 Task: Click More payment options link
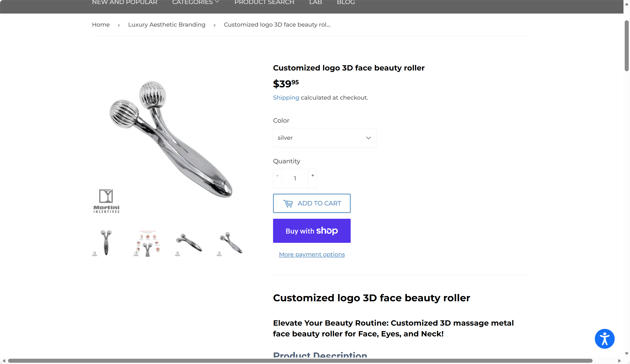click(x=312, y=254)
